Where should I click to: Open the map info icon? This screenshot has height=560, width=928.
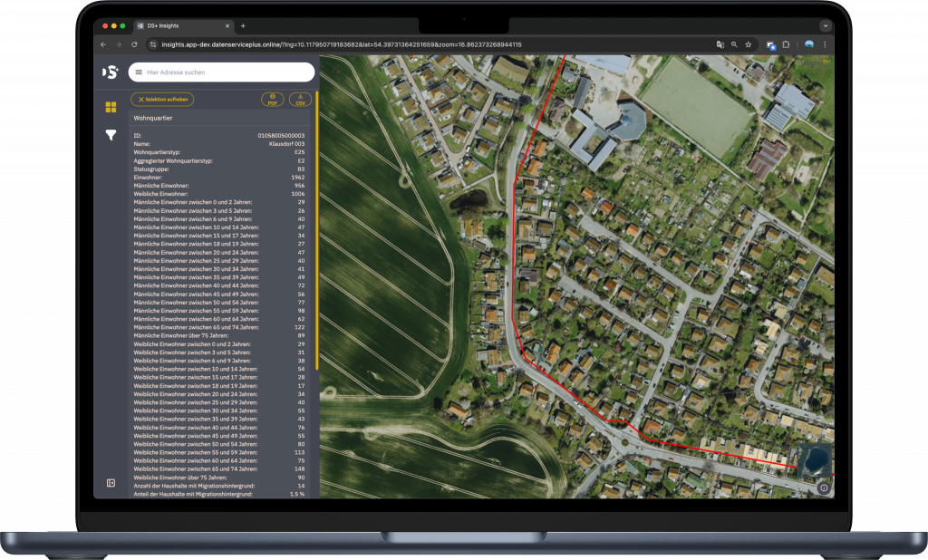(x=824, y=488)
